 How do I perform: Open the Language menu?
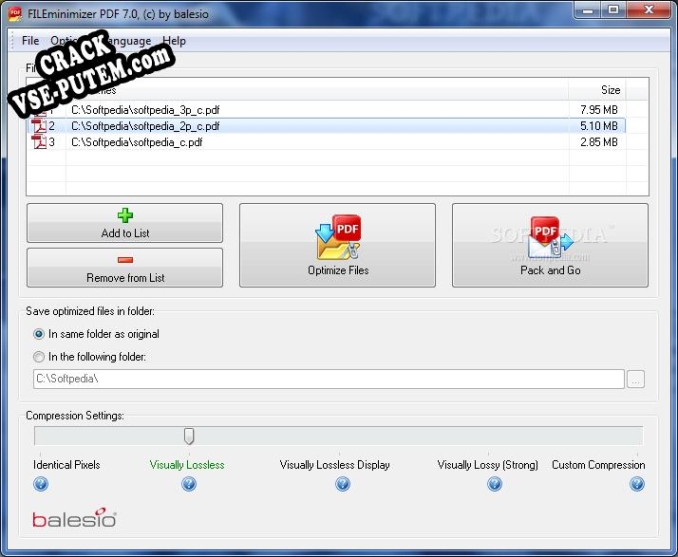click(x=128, y=41)
